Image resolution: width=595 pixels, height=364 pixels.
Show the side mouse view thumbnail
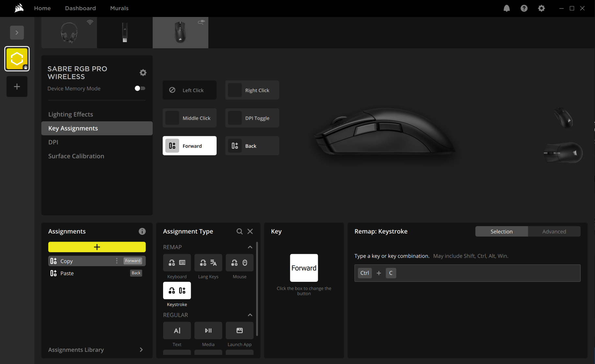[563, 153]
